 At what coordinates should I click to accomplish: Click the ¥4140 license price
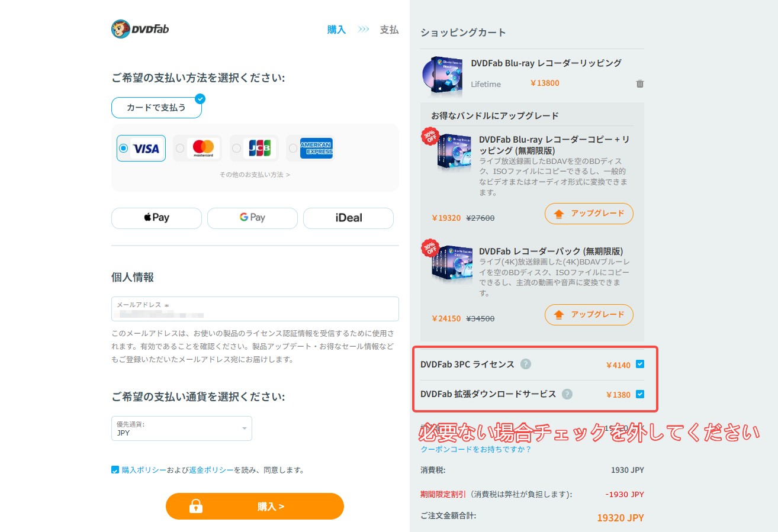click(618, 365)
